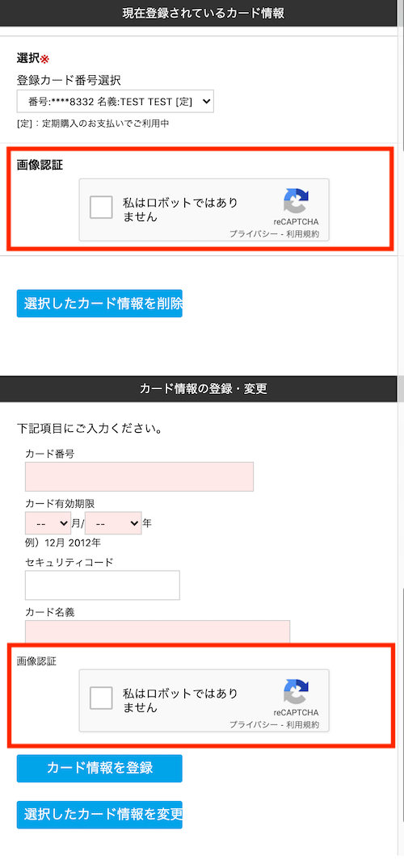Click 選択したカード情報を削除 button

[x=99, y=304]
